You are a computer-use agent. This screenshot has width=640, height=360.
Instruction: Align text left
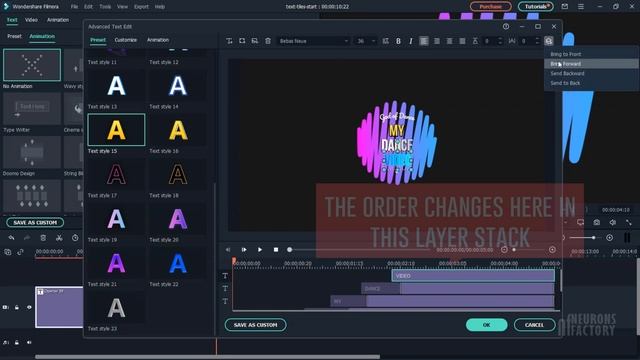(x=424, y=41)
